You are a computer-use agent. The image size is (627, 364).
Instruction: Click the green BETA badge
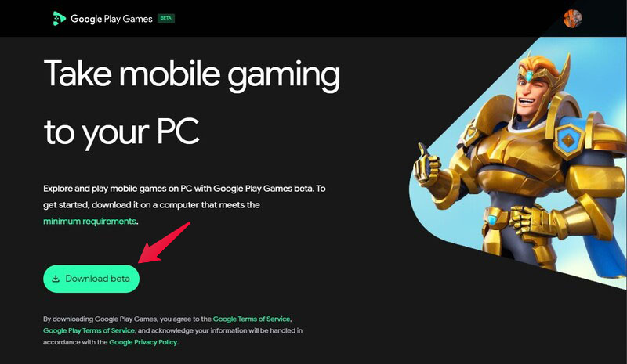166,18
